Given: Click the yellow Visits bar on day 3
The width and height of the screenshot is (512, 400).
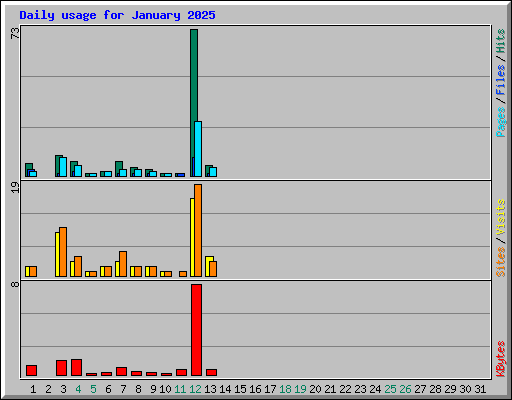Looking at the screenshot, I should click(x=57, y=254).
